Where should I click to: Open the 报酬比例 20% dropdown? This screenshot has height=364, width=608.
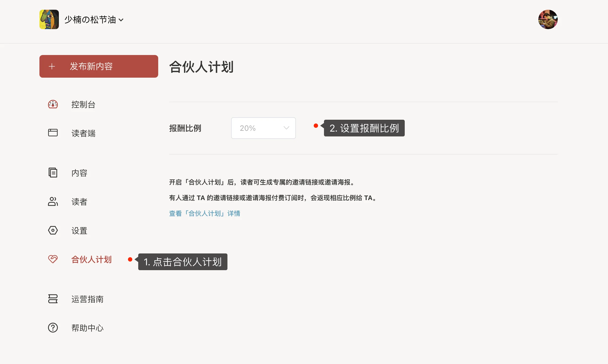tap(263, 128)
